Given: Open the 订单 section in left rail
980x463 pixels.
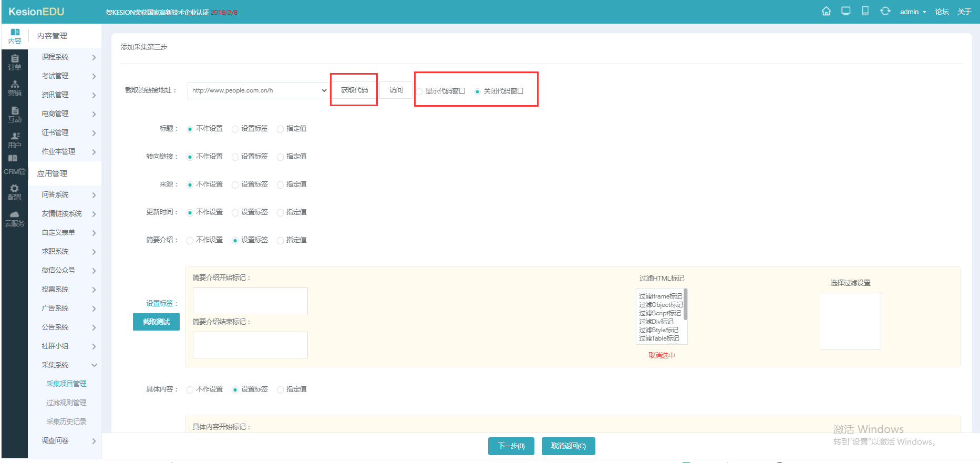Looking at the screenshot, I should coord(15,62).
